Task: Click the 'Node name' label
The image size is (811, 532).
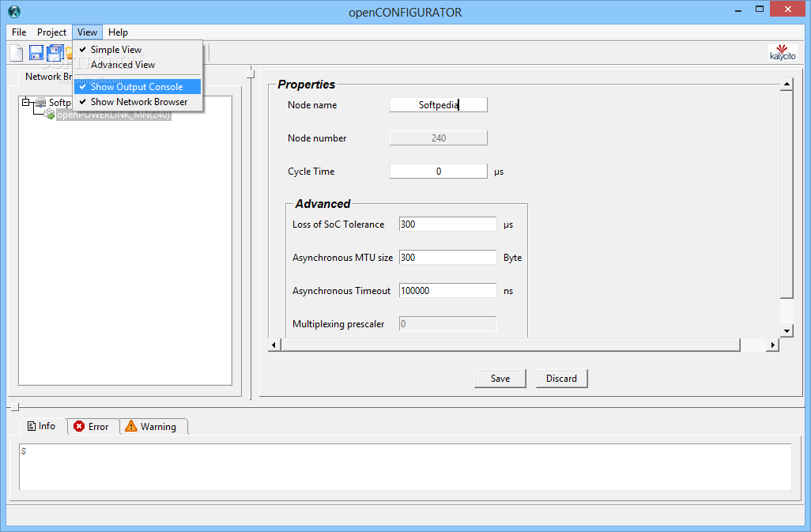Action: (312, 105)
